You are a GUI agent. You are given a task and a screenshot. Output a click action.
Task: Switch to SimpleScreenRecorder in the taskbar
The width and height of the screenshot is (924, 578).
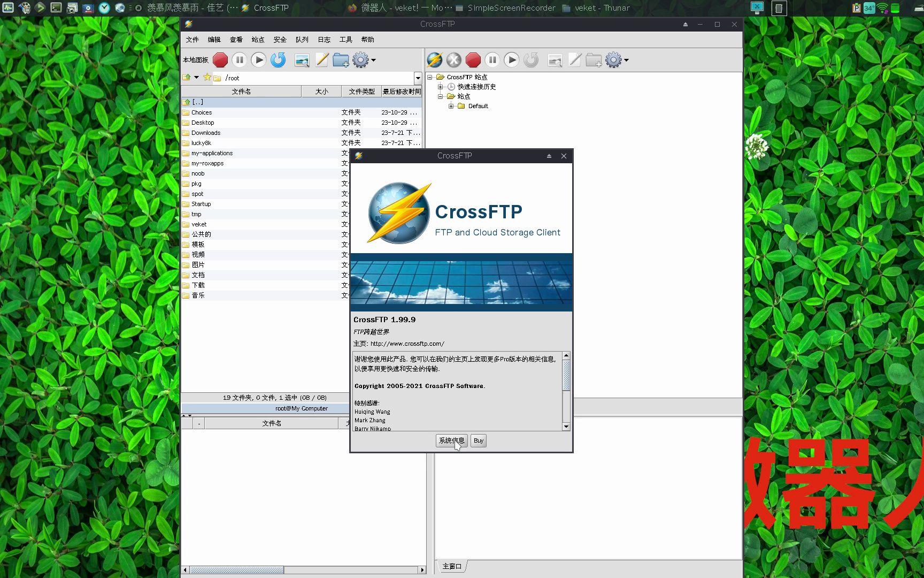click(x=505, y=8)
